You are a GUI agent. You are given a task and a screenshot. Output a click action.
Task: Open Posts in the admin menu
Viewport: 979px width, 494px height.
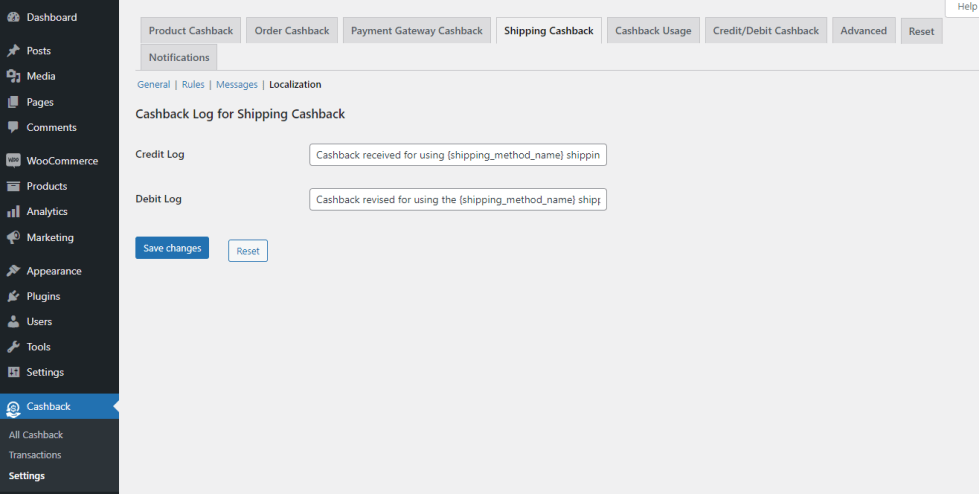(39, 51)
